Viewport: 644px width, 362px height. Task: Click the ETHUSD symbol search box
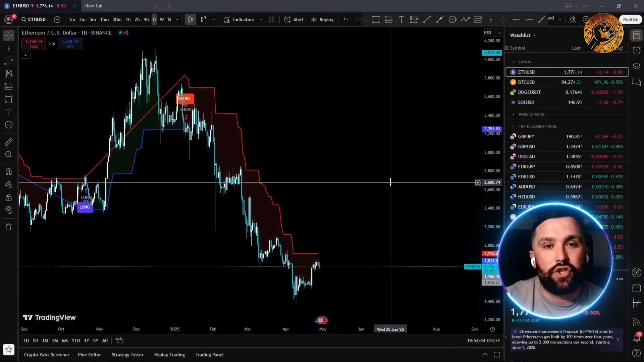coord(34,19)
